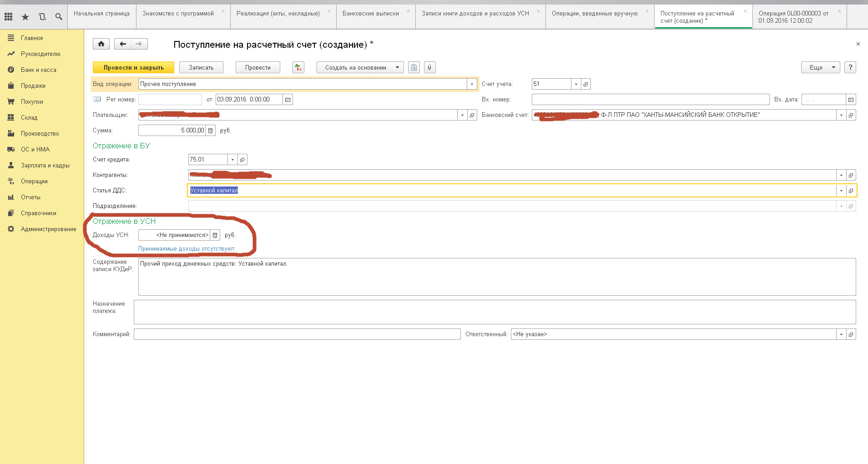Click the search magnifier icon

(x=59, y=17)
